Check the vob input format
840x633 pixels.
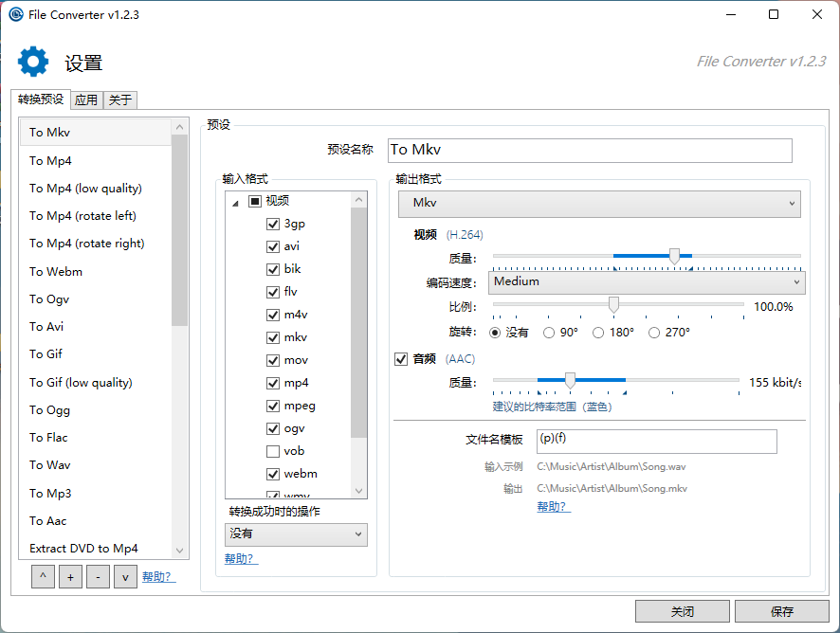[x=273, y=451]
